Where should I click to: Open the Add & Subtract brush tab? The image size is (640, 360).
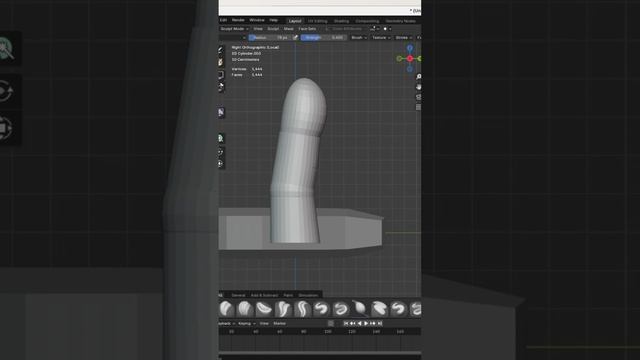pos(264,295)
